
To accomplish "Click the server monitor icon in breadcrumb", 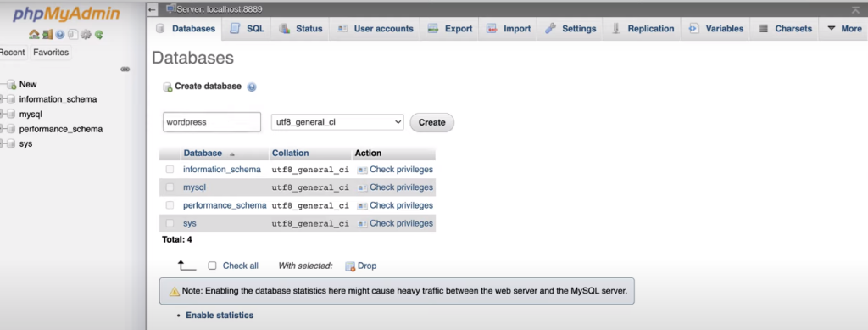I will pos(171,8).
